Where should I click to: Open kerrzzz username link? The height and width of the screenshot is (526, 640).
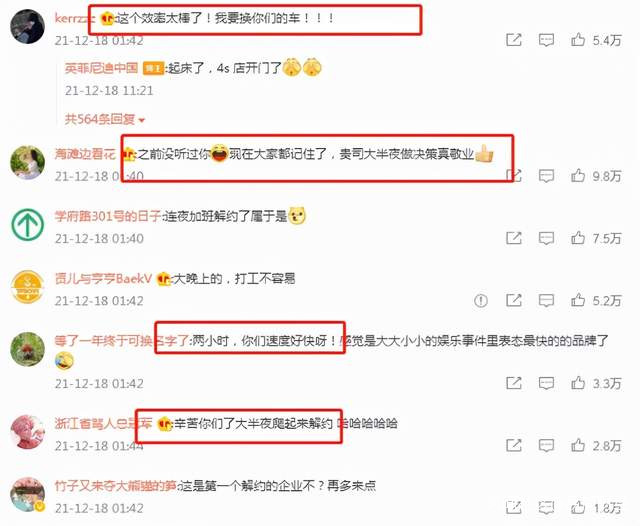(x=75, y=18)
